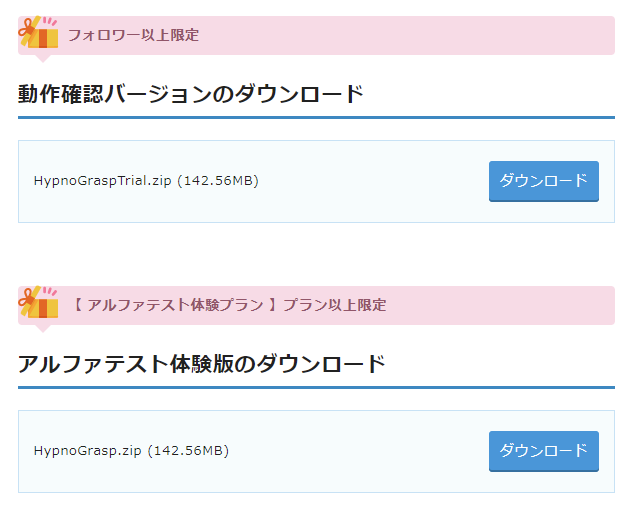Select the HypnoGrasp.zip file name
This screenshot has width=625, height=507.
[87, 451]
